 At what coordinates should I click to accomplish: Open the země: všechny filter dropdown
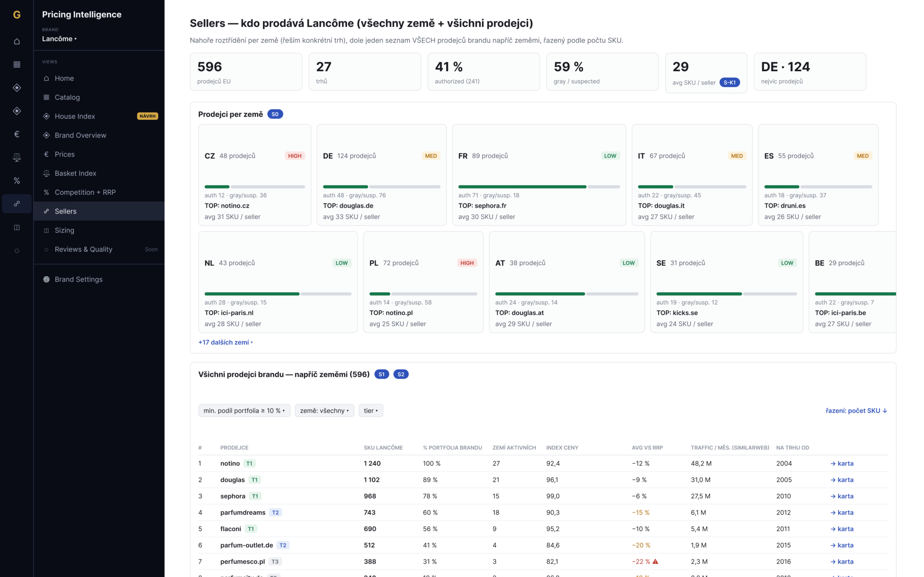pyautogui.click(x=324, y=411)
